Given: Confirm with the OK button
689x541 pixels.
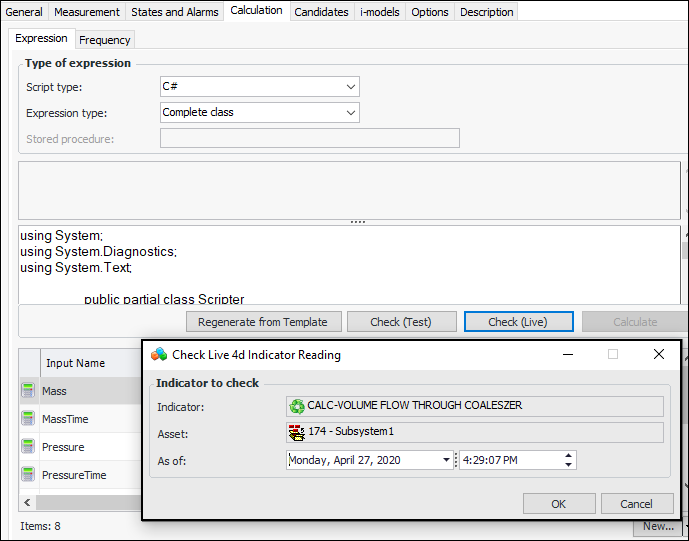Looking at the screenshot, I should (x=558, y=504).
